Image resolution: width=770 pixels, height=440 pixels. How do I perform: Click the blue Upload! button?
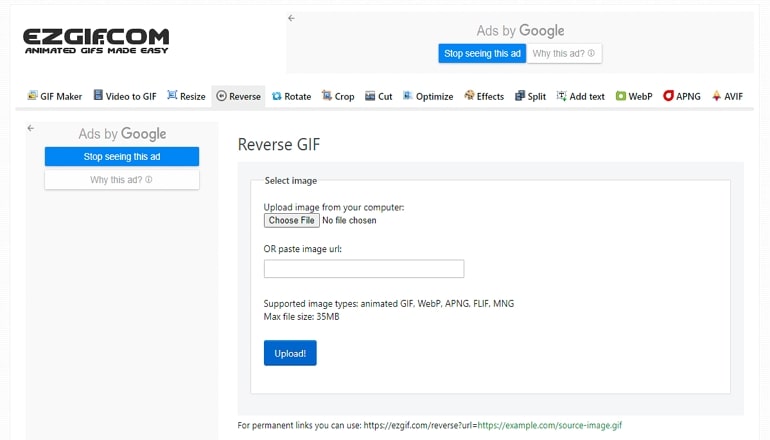coord(290,353)
